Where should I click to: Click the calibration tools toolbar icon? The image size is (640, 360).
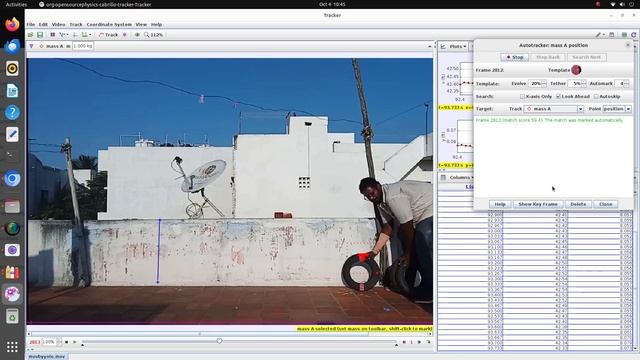pyautogui.click(x=63, y=35)
